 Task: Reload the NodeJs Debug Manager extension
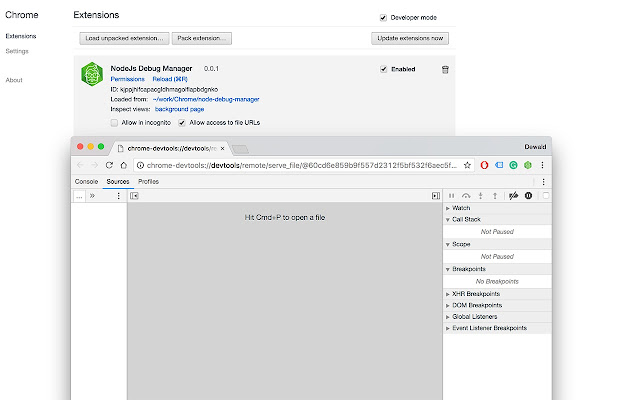[x=170, y=79]
